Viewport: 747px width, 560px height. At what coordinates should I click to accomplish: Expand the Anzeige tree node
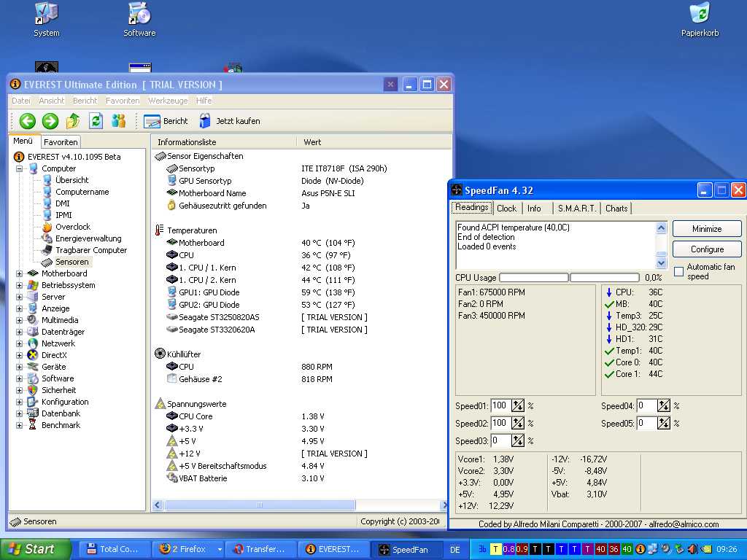pyautogui.click(x=19, y=308)
